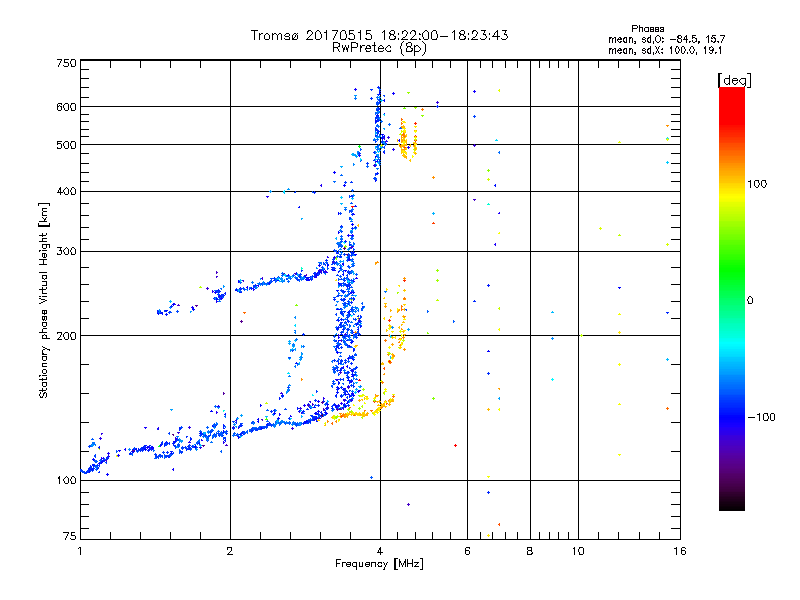Viewport: 800px width, 600px height.
Task: Click the y-axis tick label '600'
Action: 66,107
